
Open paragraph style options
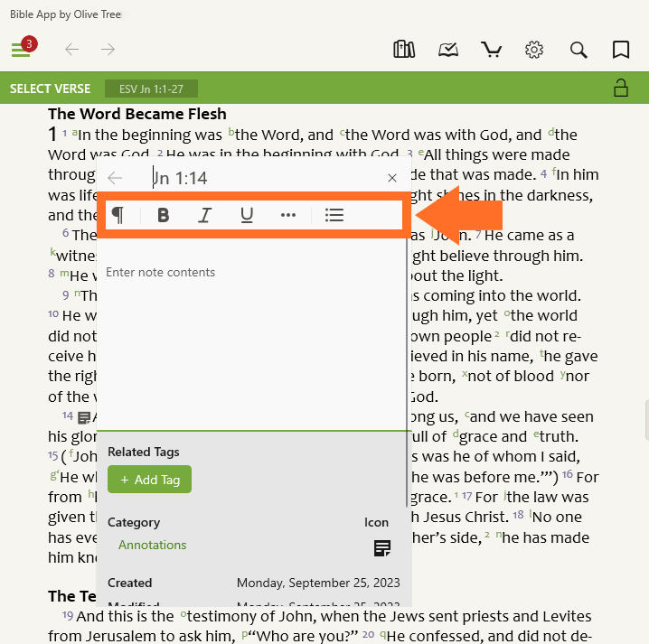(118, 215)
